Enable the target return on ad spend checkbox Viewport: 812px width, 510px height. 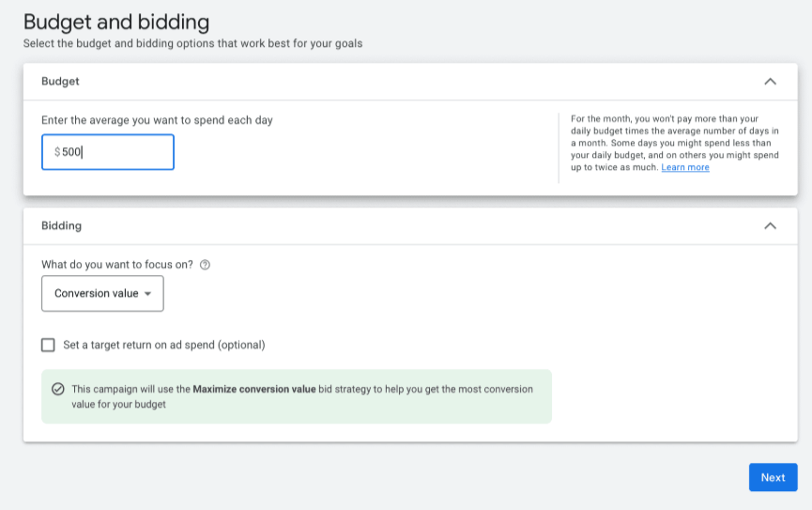[48, 345]
